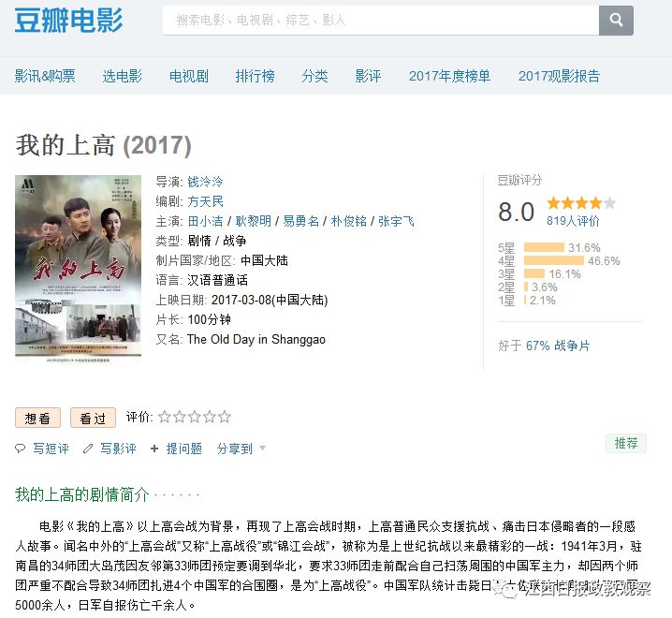Click the search magnifier button

click(616, 20)
